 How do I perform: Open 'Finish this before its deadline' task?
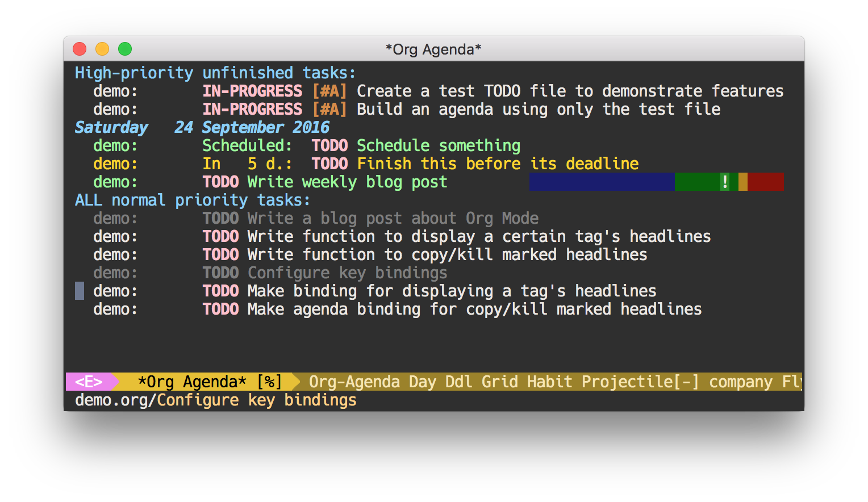(x=498, y=164)
